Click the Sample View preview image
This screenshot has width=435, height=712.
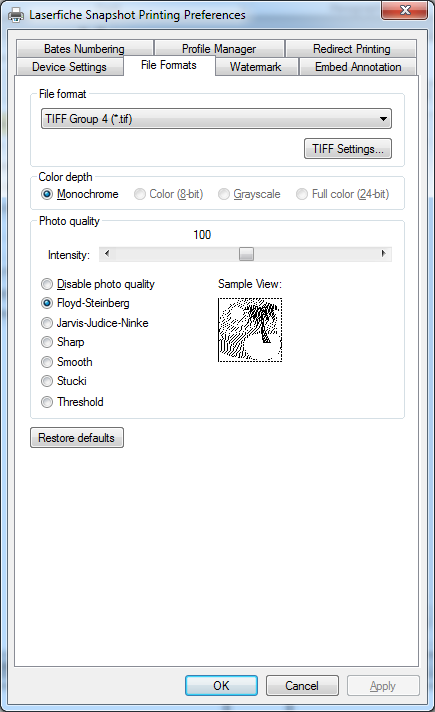[250, 330]
